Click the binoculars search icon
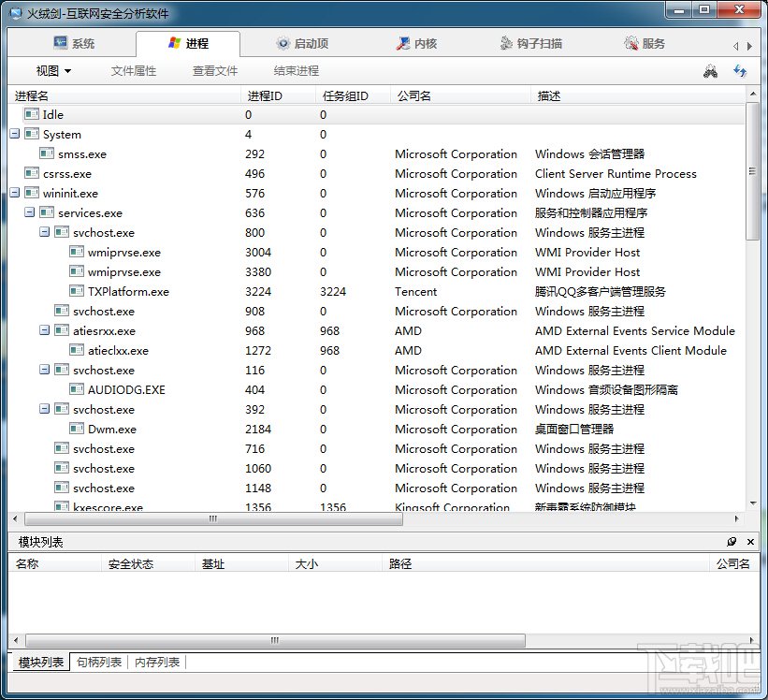This screenshot has width=768, height=700. point(710,71)
